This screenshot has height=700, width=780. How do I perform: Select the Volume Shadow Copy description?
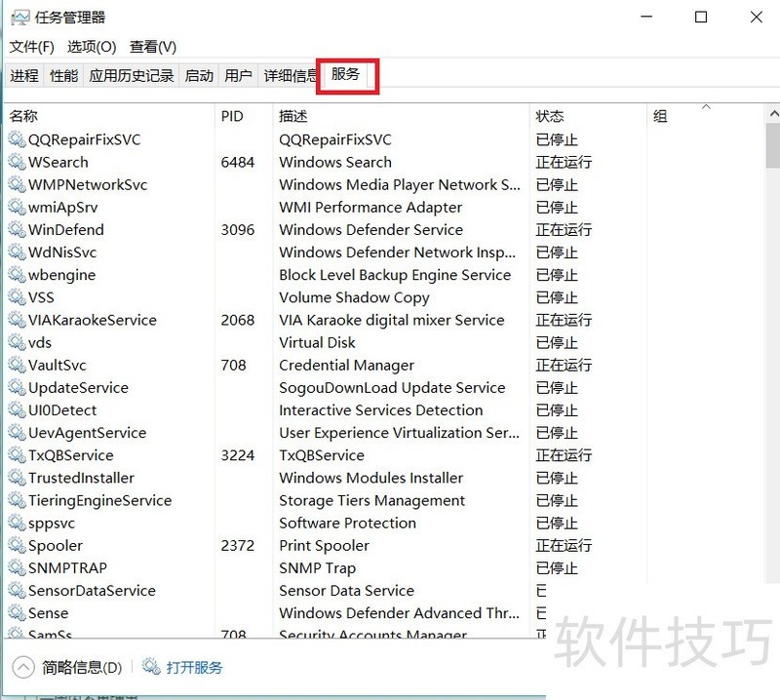click(x=354, y=297)
